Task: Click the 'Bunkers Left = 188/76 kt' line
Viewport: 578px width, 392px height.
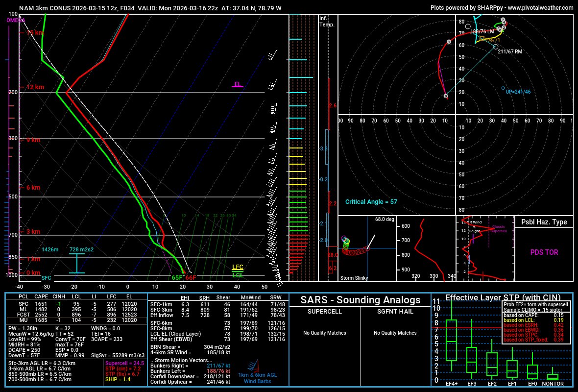Action: click(x=190, y=371)
